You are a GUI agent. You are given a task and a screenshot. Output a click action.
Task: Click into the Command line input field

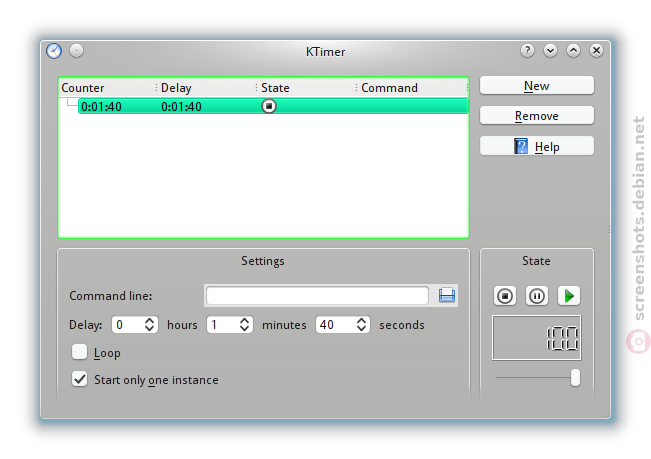click(317, 295)
